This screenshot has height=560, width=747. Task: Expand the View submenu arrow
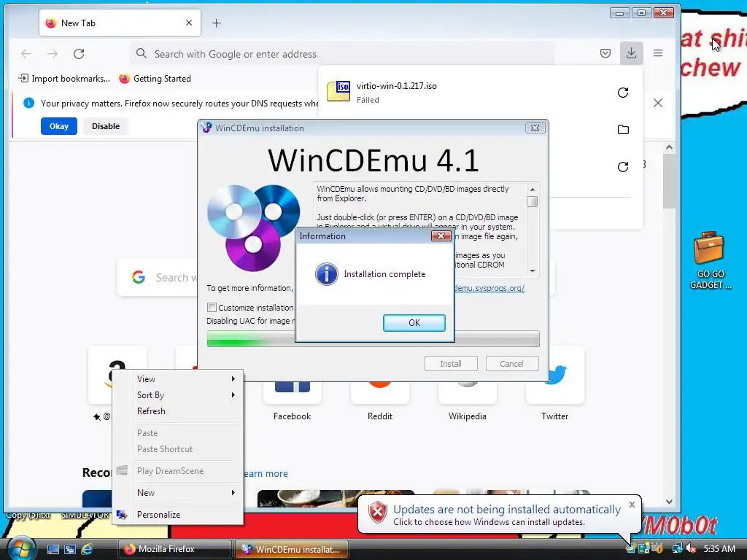click(x=233, y=379)
